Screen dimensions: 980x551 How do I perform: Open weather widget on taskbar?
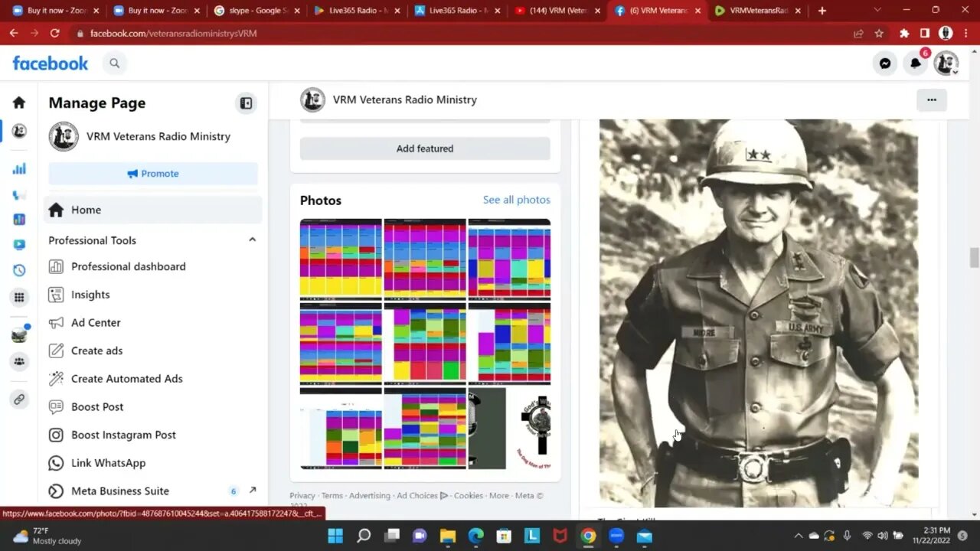pos(46,536)
